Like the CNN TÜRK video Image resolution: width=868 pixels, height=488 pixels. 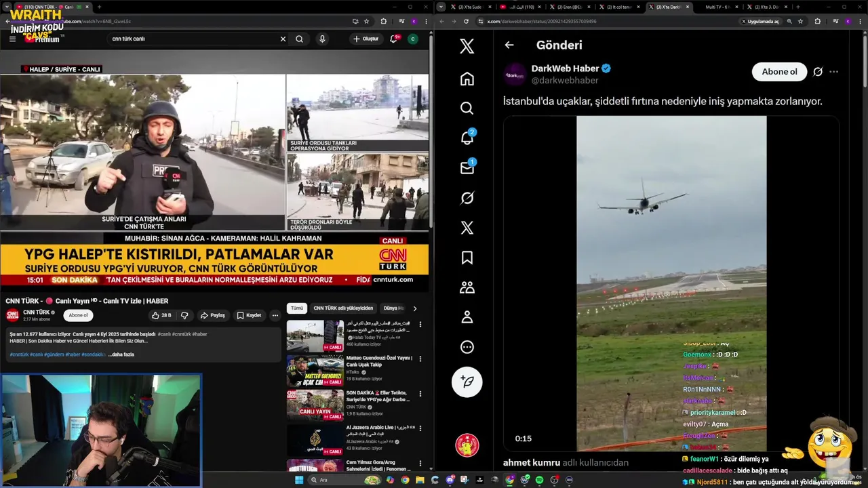161,315
